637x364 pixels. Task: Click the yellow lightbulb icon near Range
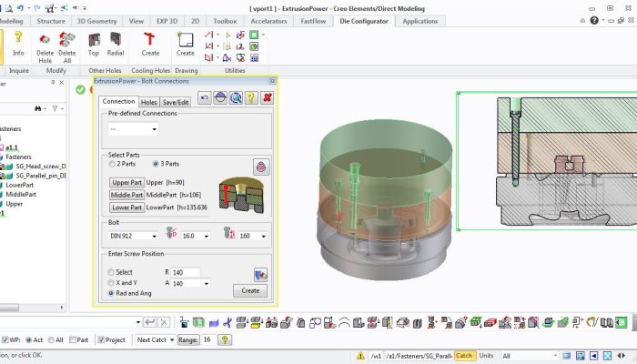tap(225, 339)
